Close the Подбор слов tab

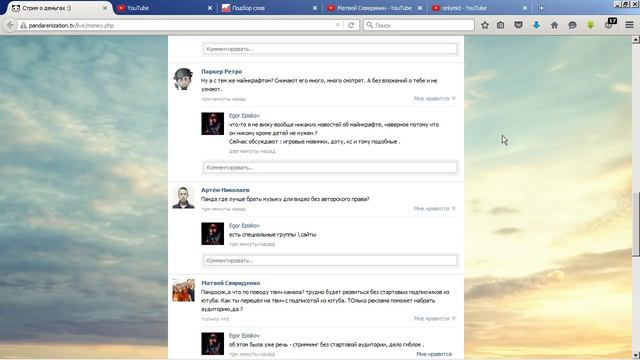coord(315,8)
